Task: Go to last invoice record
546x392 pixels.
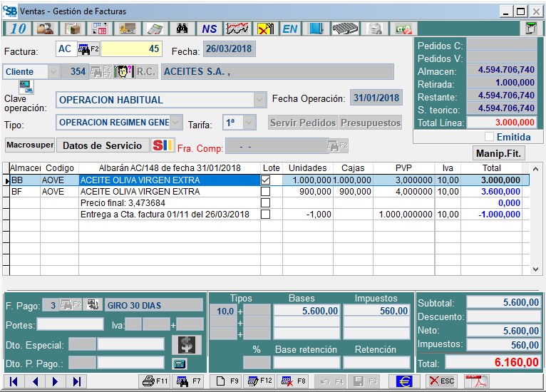Action: (76, 381)
